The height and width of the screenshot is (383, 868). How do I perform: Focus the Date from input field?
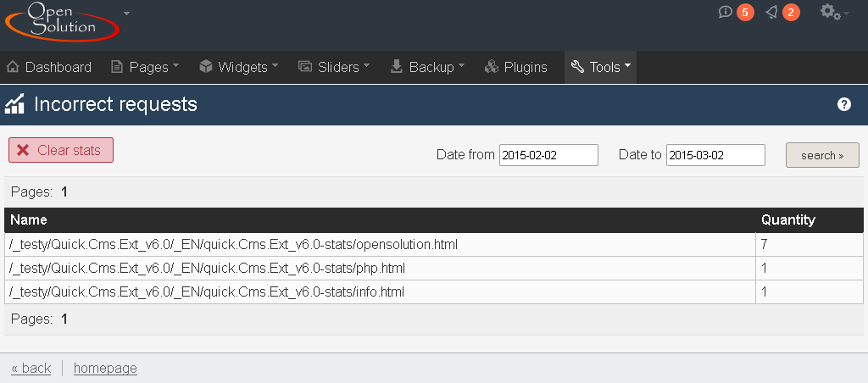click(548, 155)
